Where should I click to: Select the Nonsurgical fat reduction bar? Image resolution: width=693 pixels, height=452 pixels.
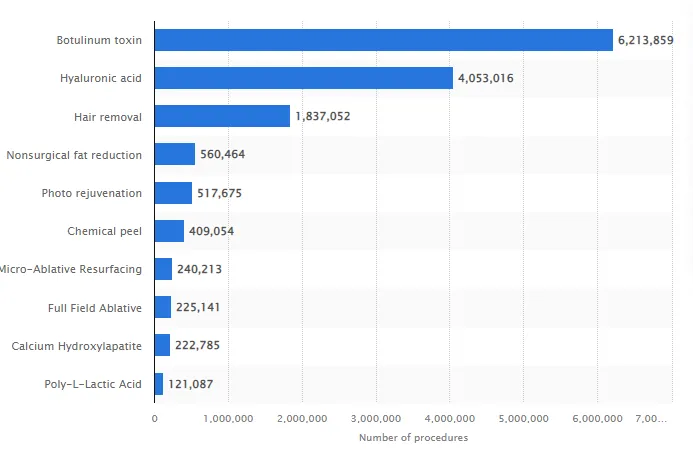pos(175,154)
